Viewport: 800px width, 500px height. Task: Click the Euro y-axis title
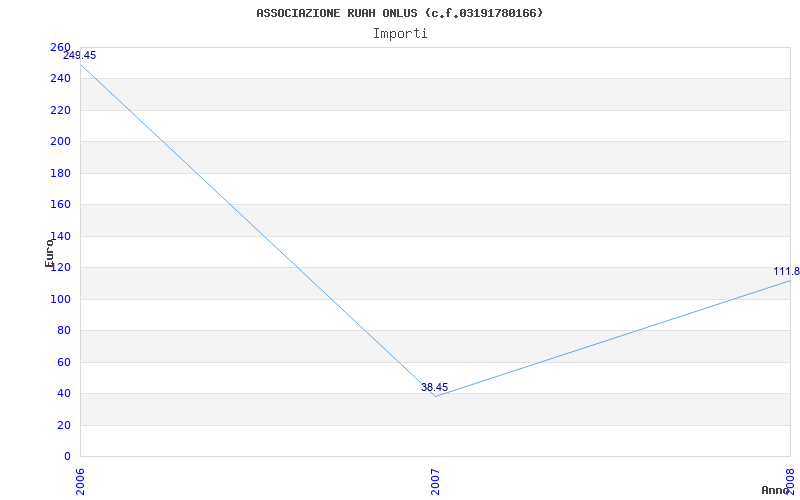point(49,253)
